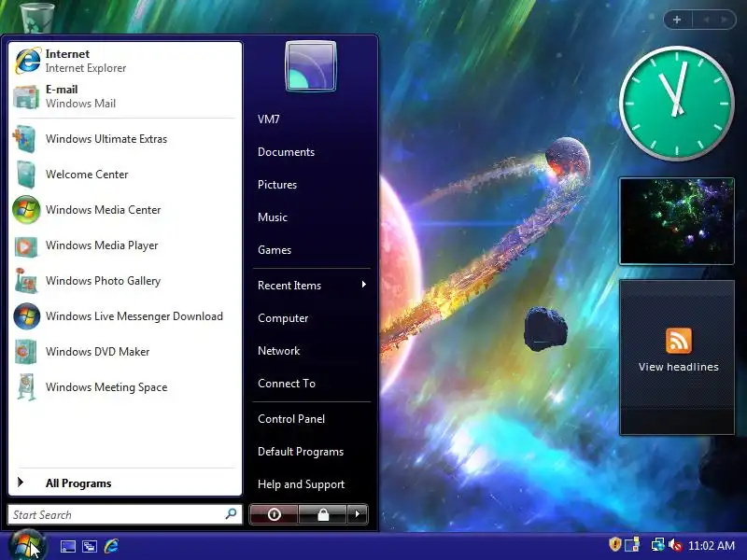This screenshot has height=560, width=747.
Task: Click the sidebar clock gadget
Action: (676, 103)
